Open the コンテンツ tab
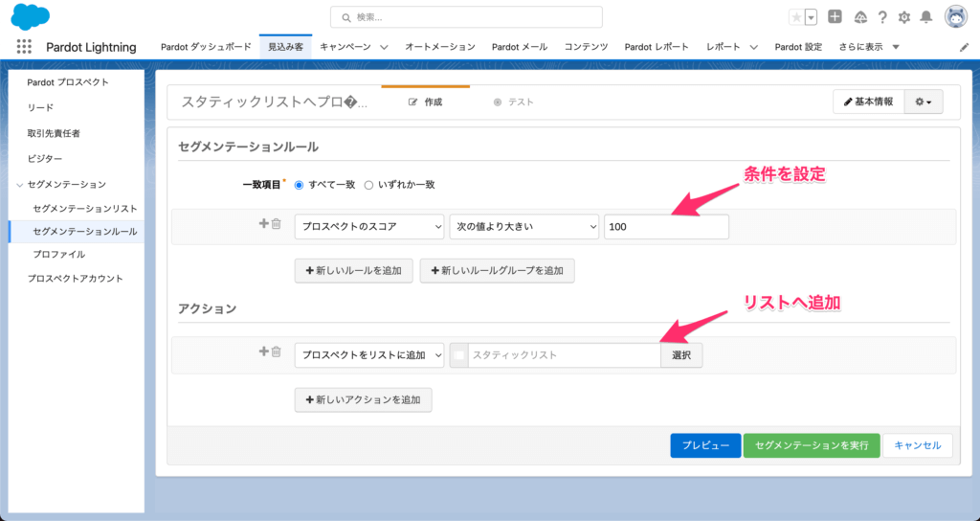Screen dimensions: 980x521 click(x=587, y=47)
